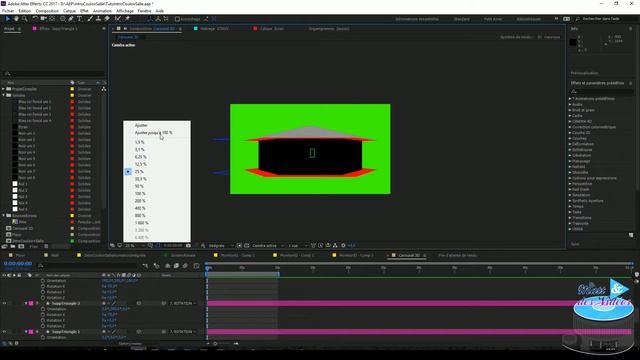Open the Animation menu

pyautogui.click(x=102, y=11)
